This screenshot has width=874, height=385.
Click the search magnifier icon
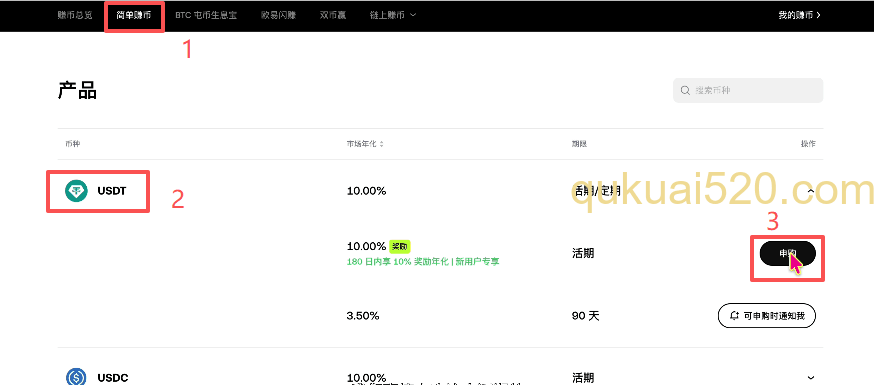(x=685, y=90)
